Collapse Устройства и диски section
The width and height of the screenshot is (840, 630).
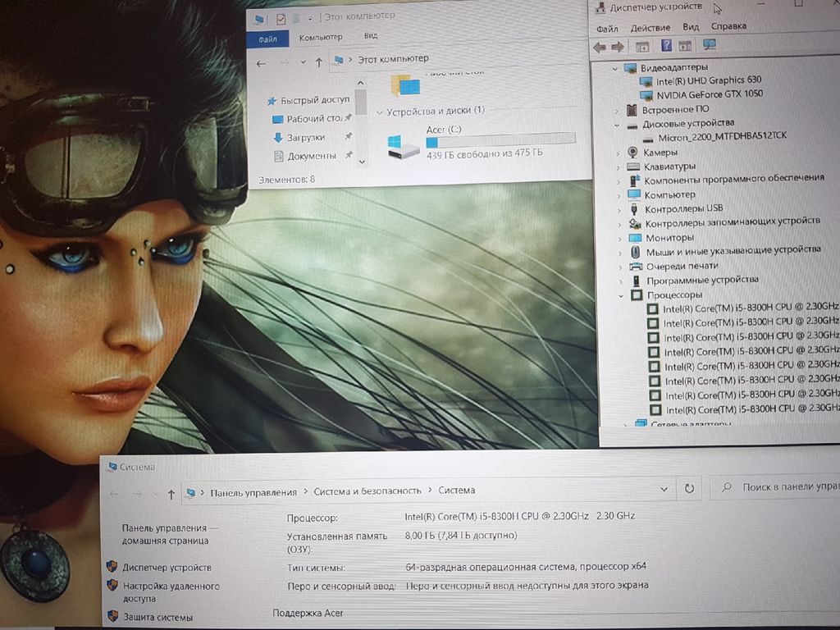(379, 111)
